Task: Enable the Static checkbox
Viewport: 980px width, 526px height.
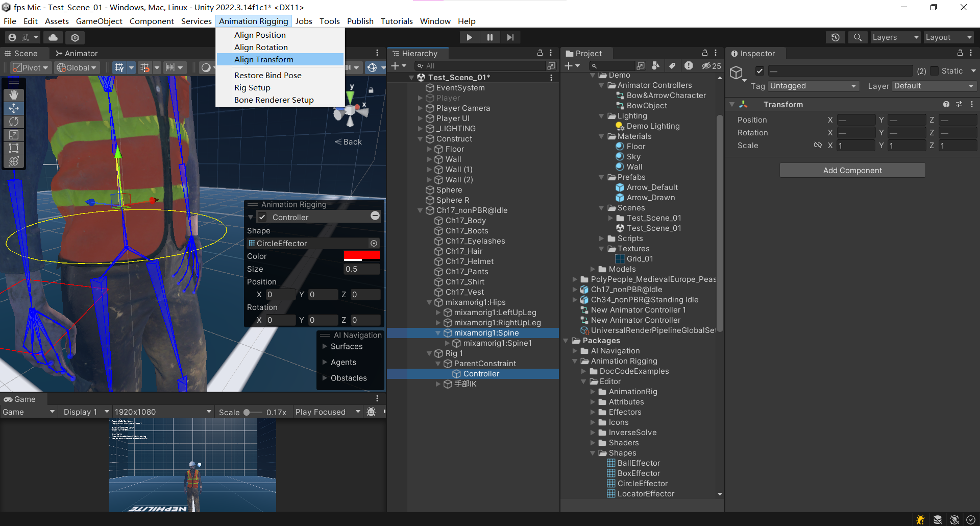Action: pyautogui.click(x=934, y=71)
